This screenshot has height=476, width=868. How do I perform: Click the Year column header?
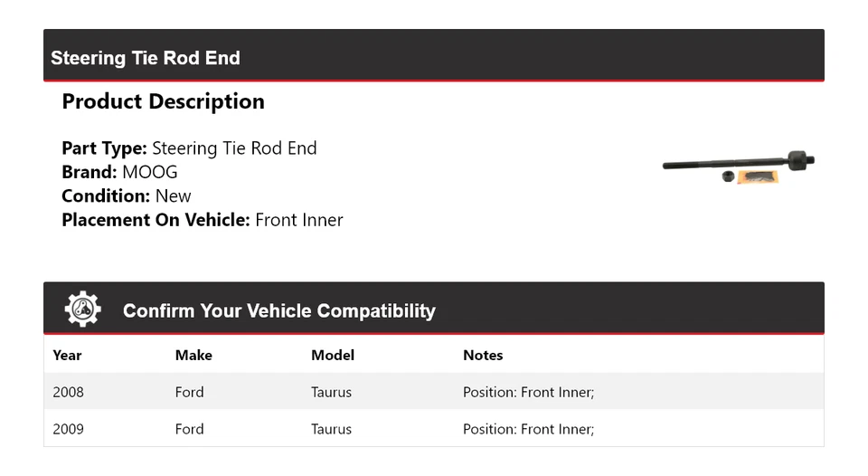click(x=67, y=355)
